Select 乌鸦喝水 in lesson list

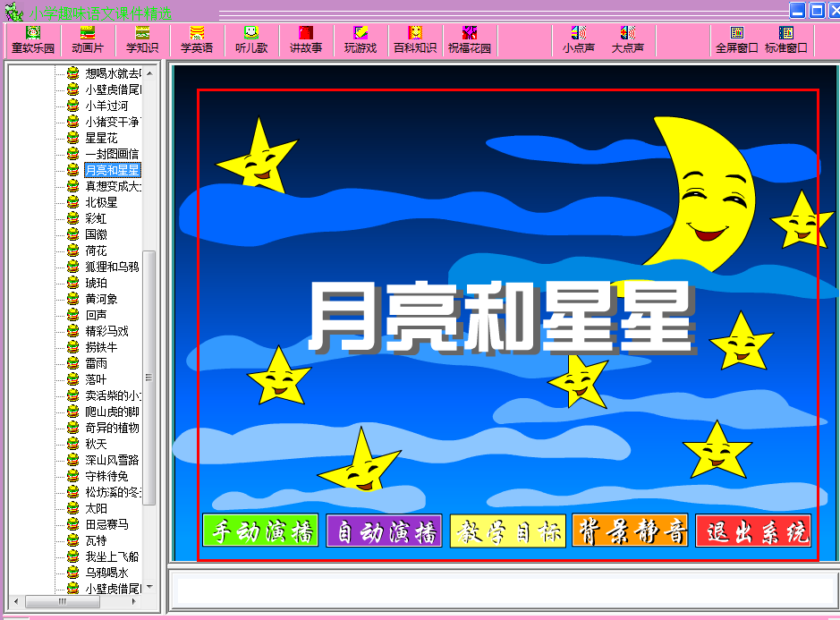[106, 573]
